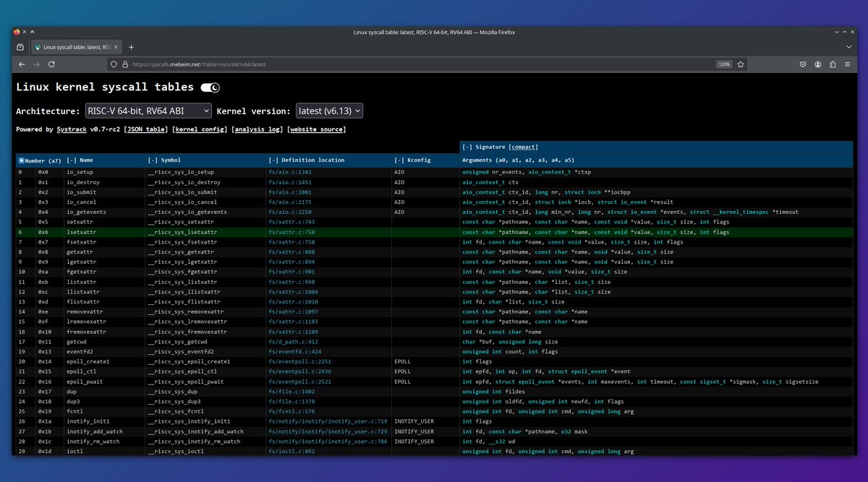This screenshot has height=482, width=868.
Task: Open fs/xattr.c:743 definition link
Action: (x=292, y=222)
